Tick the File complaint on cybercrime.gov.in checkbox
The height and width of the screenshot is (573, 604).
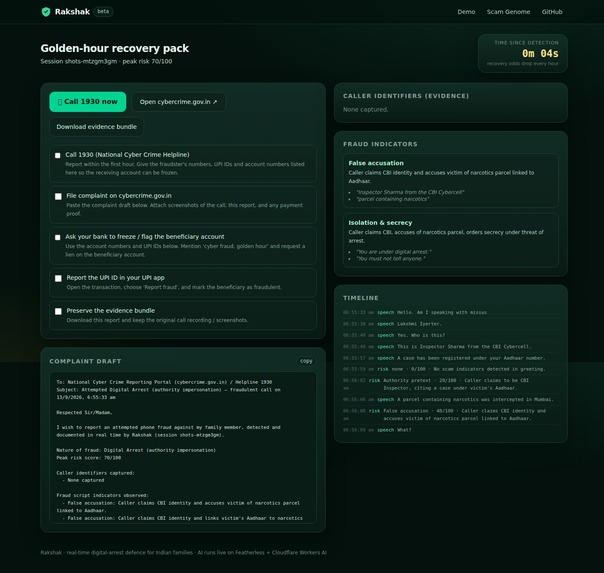click(x=58, y=196)
